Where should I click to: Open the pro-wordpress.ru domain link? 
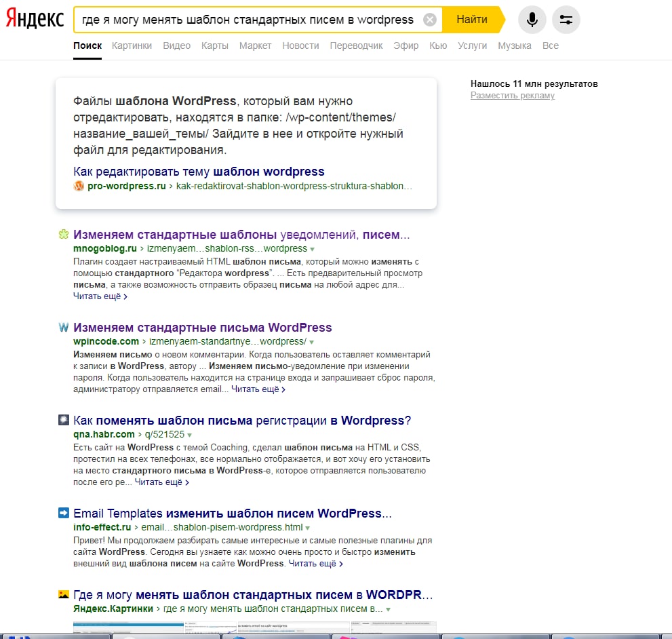[126, 186]
